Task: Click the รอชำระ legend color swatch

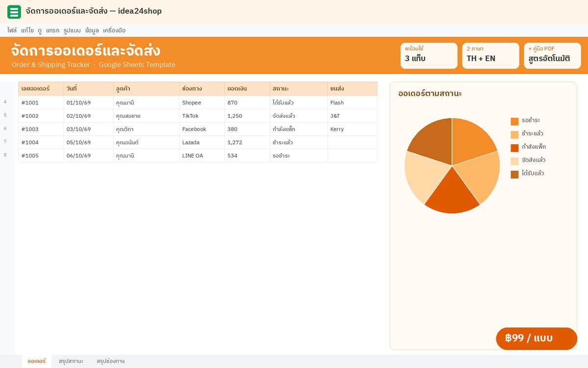Action: tap(514, 121)
